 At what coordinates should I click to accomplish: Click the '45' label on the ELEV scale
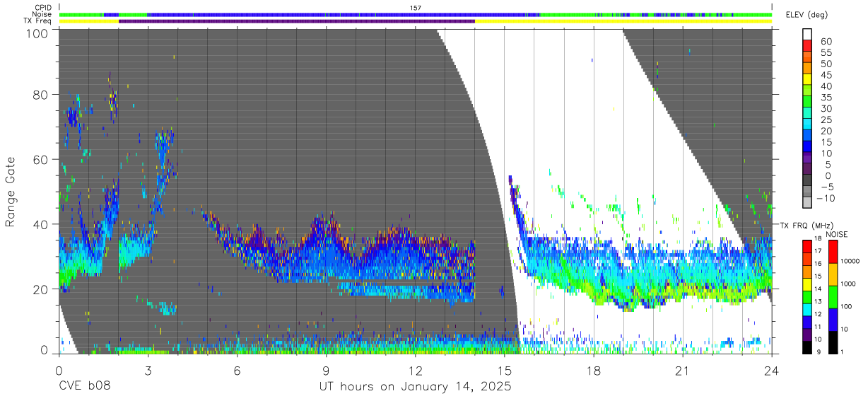click(x=826, y=75)
